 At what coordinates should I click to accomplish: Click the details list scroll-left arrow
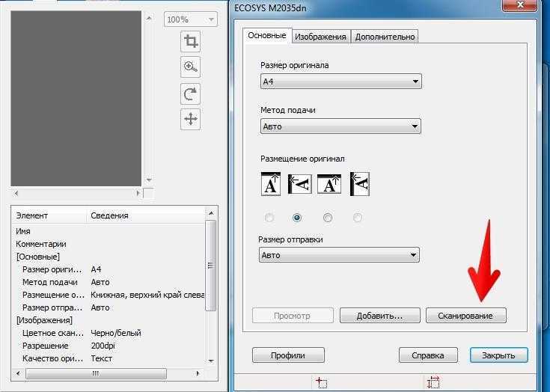(19, 373)
